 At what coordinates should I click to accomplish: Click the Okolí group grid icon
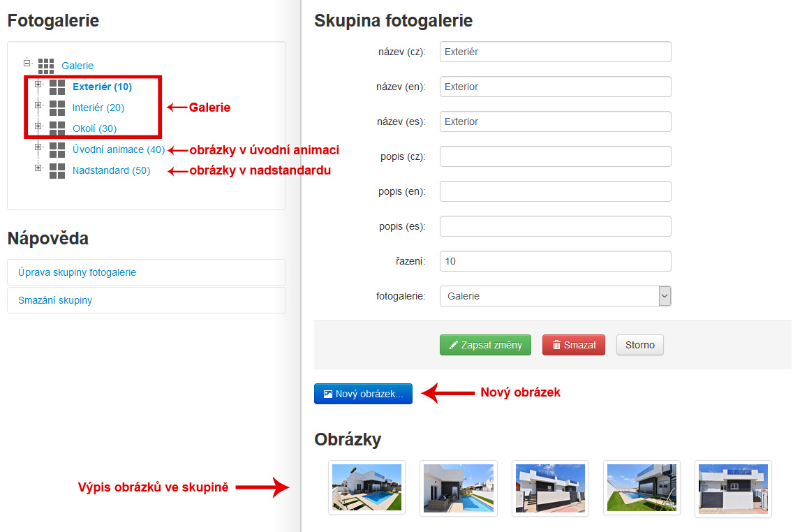57,129
